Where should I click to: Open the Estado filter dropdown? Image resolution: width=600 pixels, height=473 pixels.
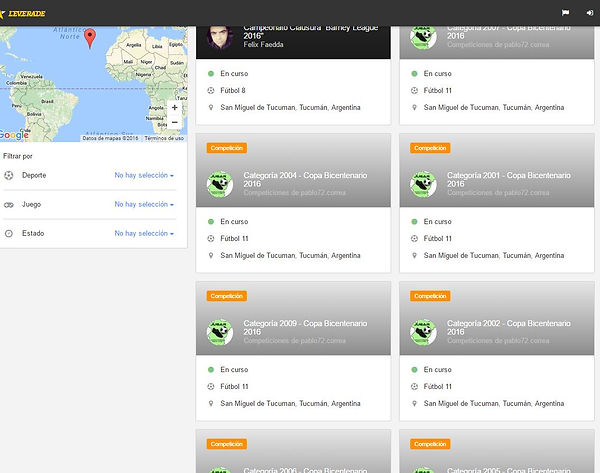point(144,233)
